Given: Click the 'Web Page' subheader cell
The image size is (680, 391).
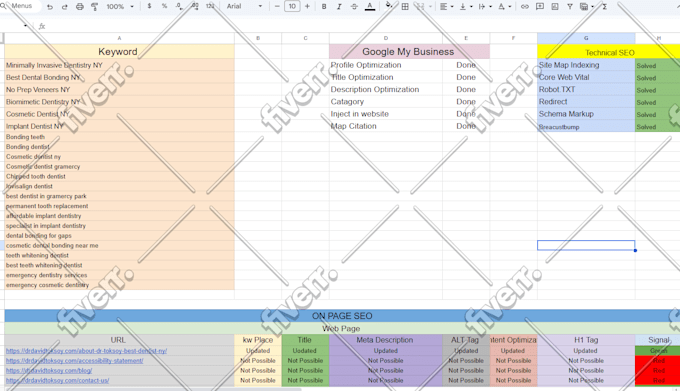Looking at the screenshot, I should (x=342, y=329).
